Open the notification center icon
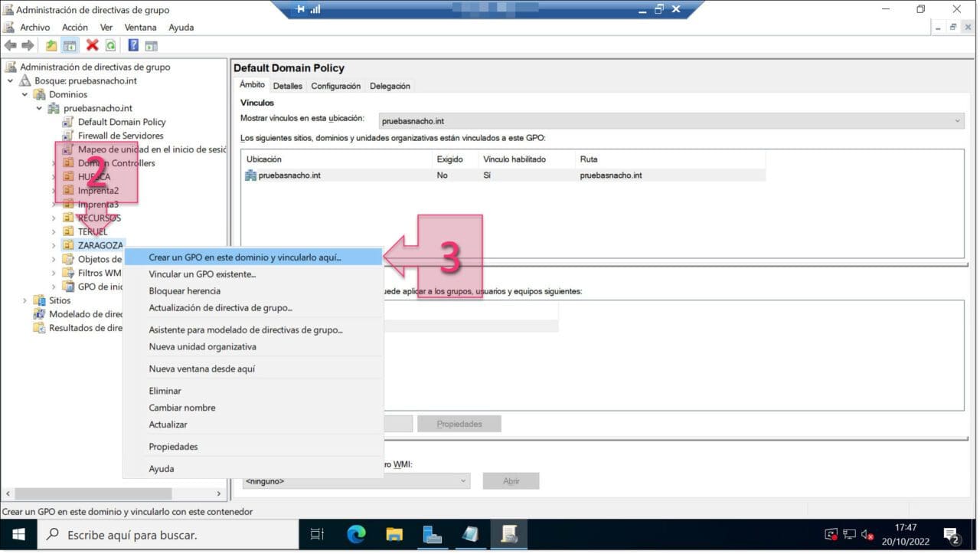The height and width of the screenshot is (554, 980). (952, 535)
